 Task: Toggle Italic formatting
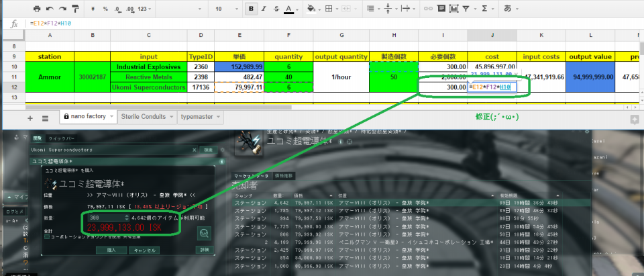click(x=264, y=9)
